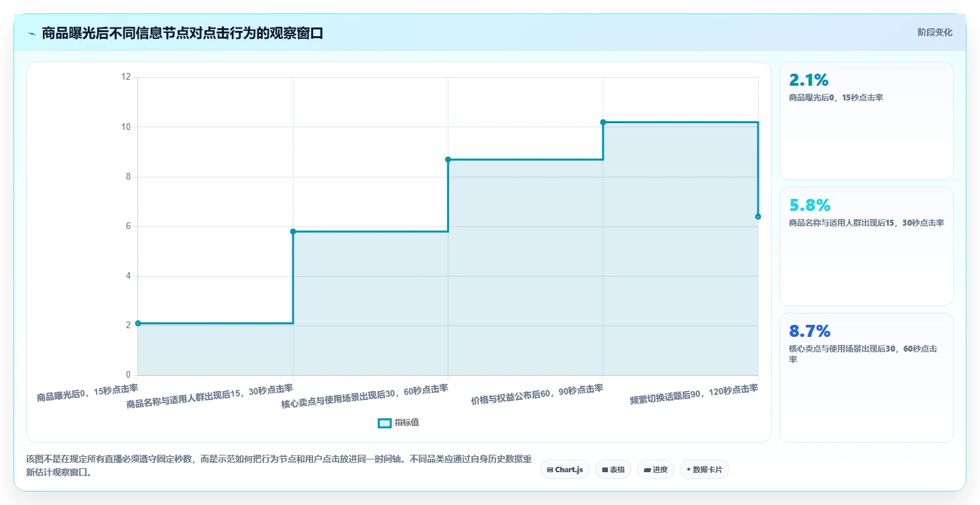Click the data point at value 10.2
This screenshot has height=505, width=980.
(603, 122)
